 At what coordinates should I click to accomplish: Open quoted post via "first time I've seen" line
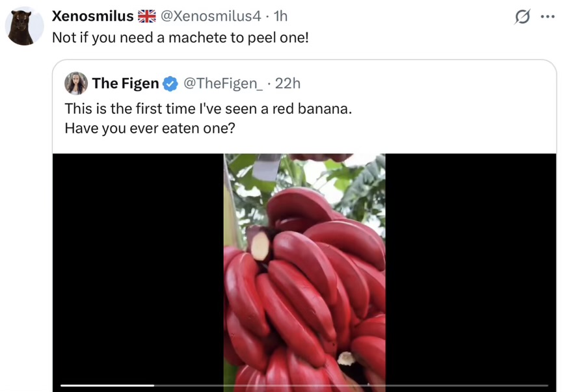[208, 109]
